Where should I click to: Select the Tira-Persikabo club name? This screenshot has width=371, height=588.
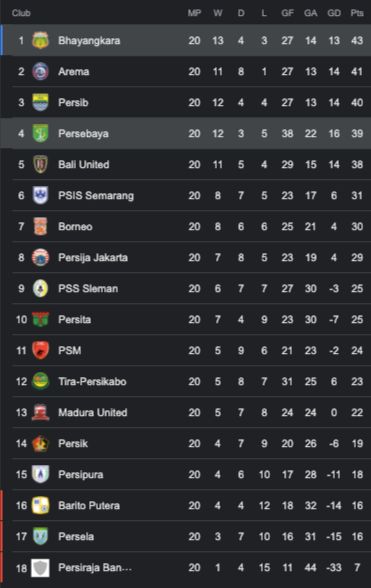pyautogui.click(x=92, y=381)
